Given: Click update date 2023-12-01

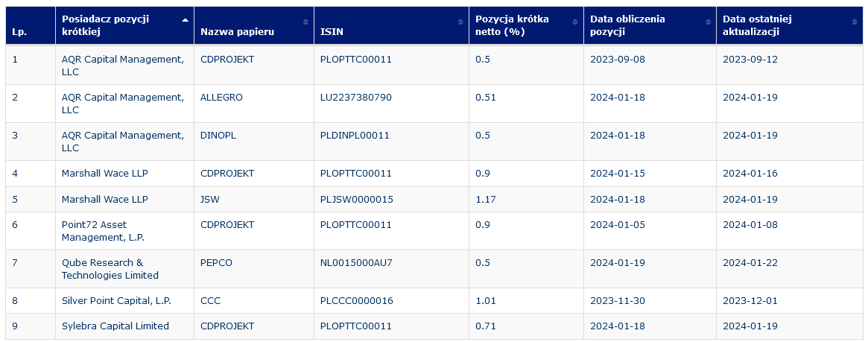Looking at the screenshot, I should click(x=750, y=301).
